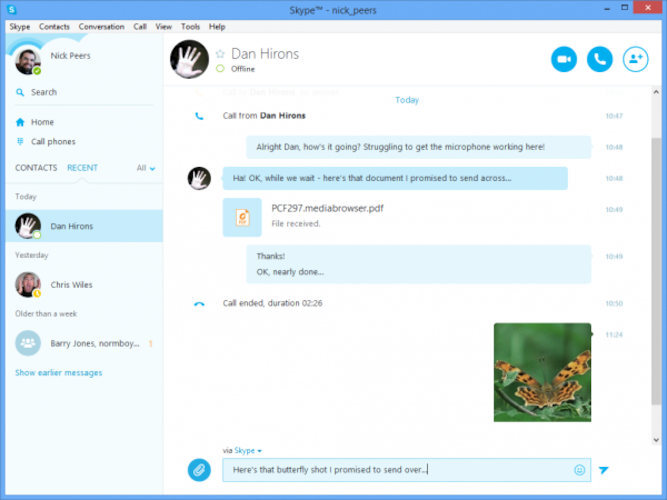Expand the All filter dropdown
The image size is (667, 500).
[x=146, y=168]
